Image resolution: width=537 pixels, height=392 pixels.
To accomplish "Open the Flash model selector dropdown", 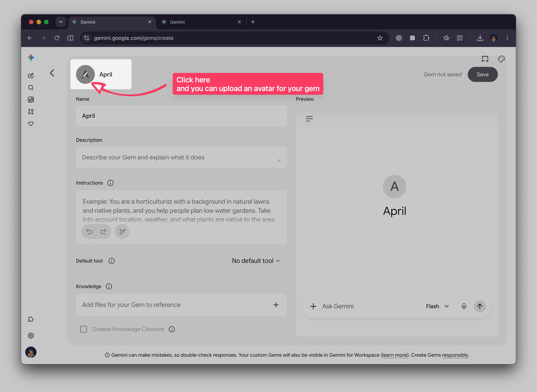I will [437, 306].
